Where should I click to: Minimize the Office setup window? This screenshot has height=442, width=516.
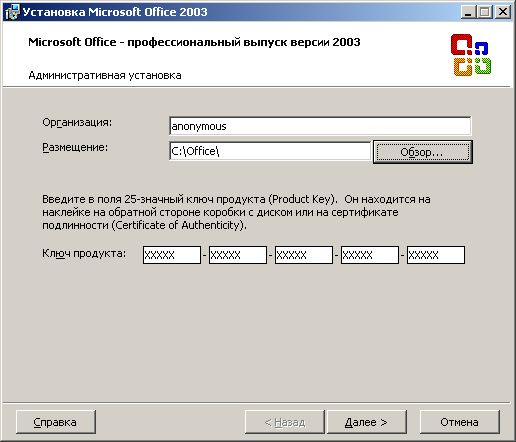point(469,12)
